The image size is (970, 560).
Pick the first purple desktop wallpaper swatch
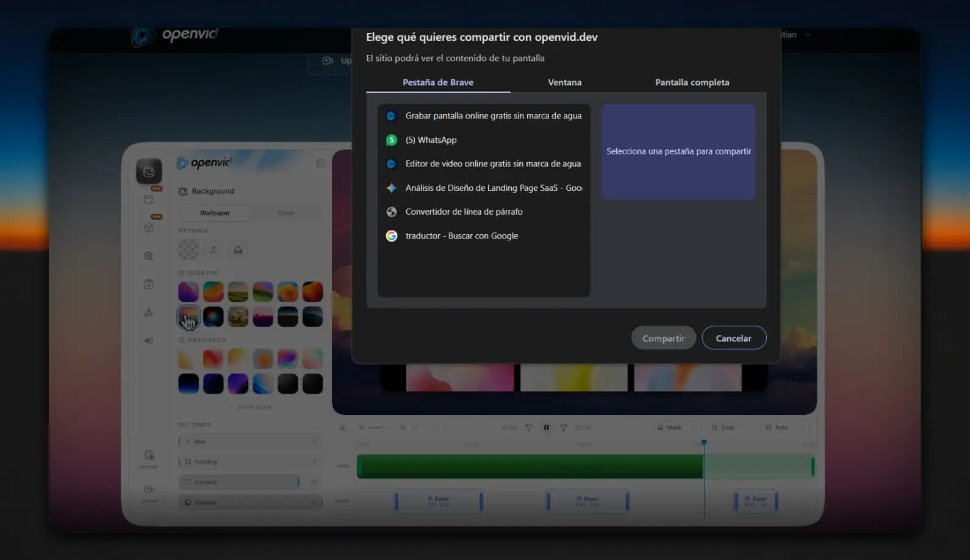click(x=189, y=292)
